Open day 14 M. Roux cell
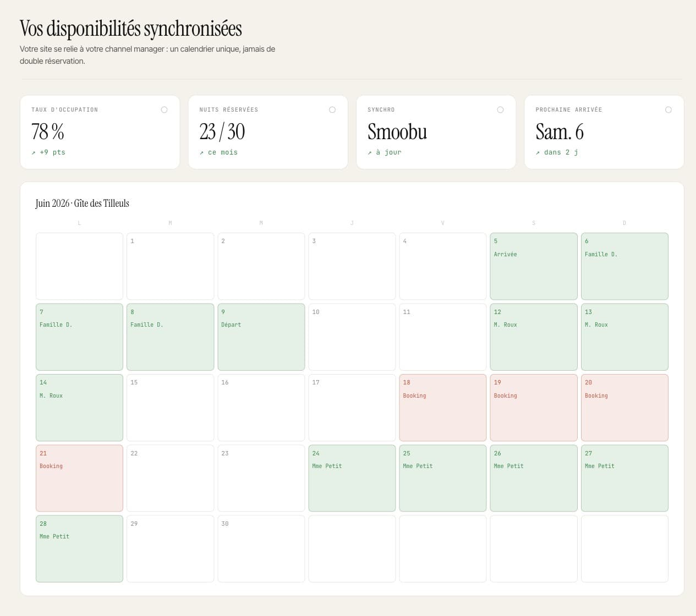The height and width of the screenshot is (616, 696). 79,408
